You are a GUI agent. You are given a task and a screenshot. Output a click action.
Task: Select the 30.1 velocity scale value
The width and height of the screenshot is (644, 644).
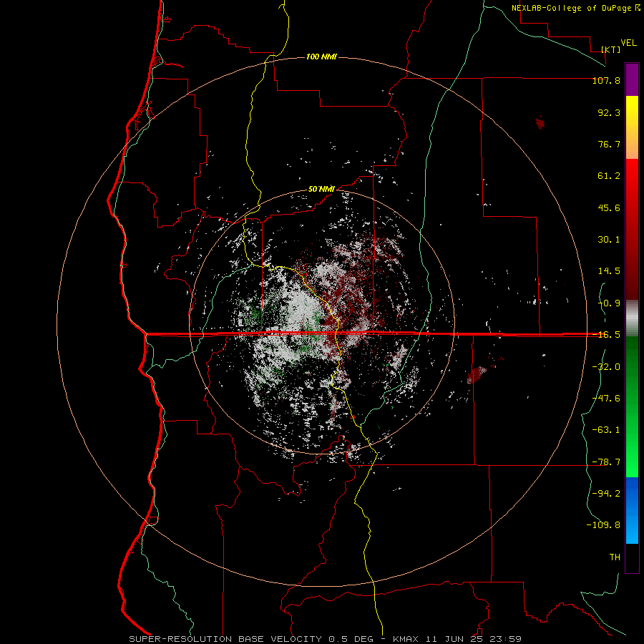609,240
